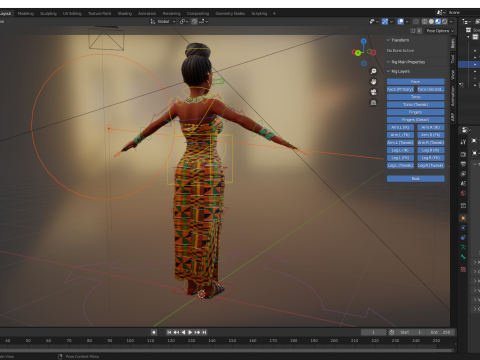Toggle the Fingers rig layer

click(x=416, y=112)
